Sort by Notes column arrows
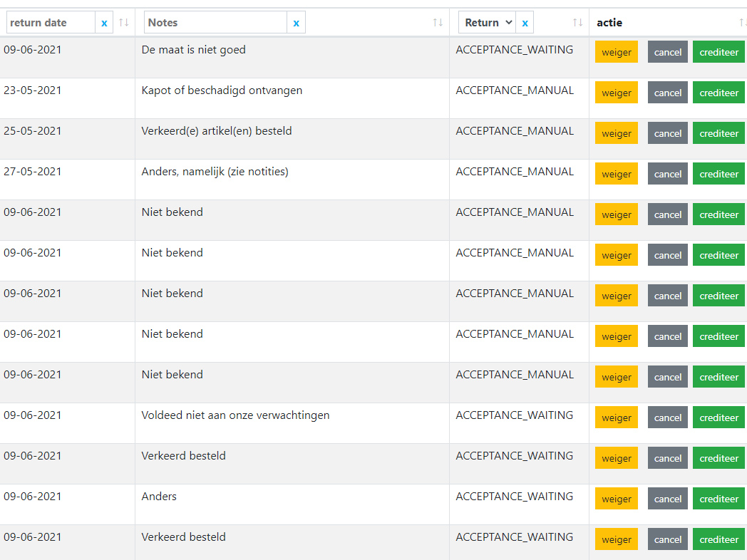The image size is (747, 560). click(438, 22)
